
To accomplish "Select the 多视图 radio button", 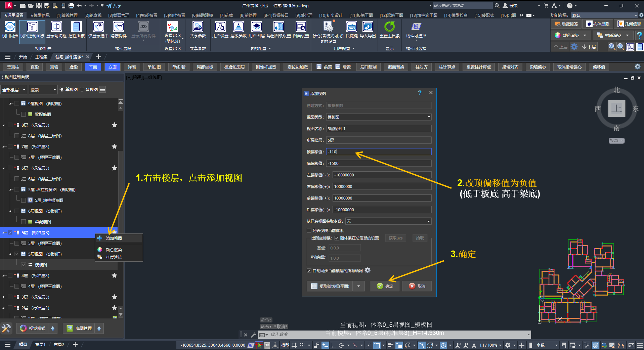I will (x=82, y=89).
